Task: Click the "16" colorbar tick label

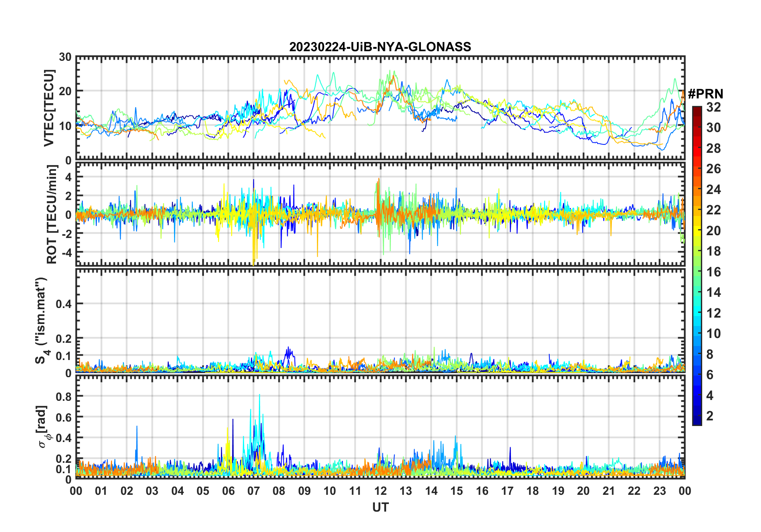Action: [x=713, y=272]
